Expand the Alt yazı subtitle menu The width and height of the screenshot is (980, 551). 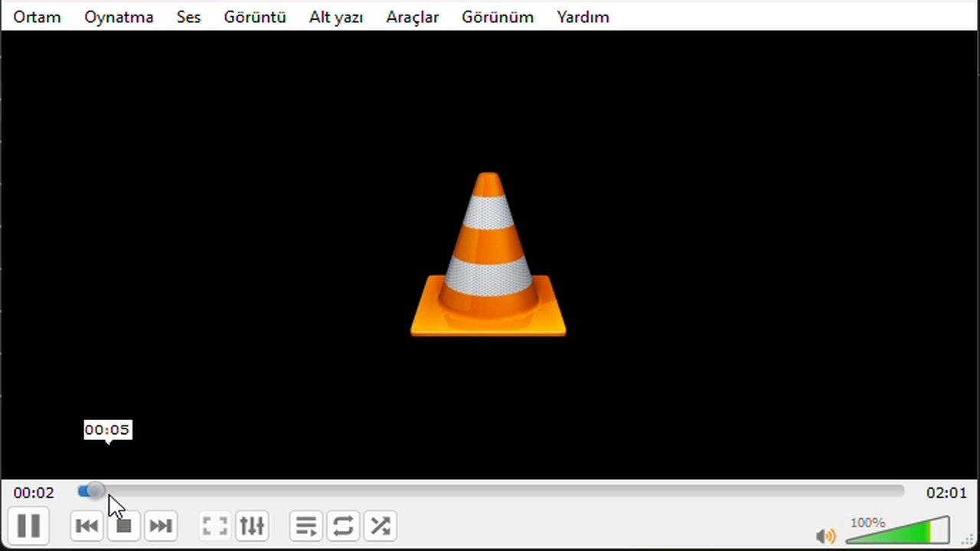point(335,17)
